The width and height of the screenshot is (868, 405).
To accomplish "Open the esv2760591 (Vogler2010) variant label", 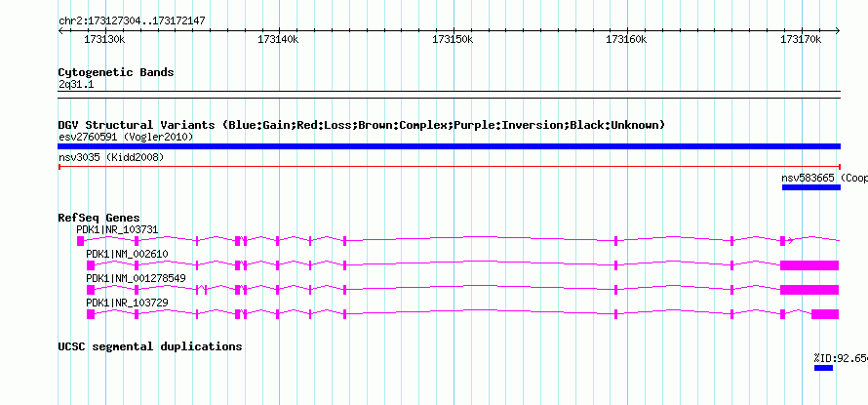I will pos(126,137).
